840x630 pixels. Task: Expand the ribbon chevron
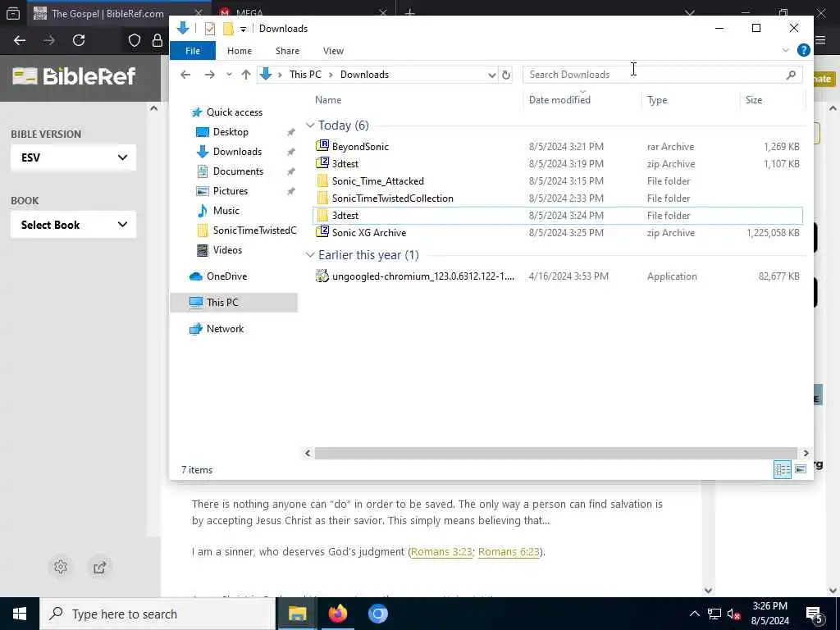coord(785,50)
